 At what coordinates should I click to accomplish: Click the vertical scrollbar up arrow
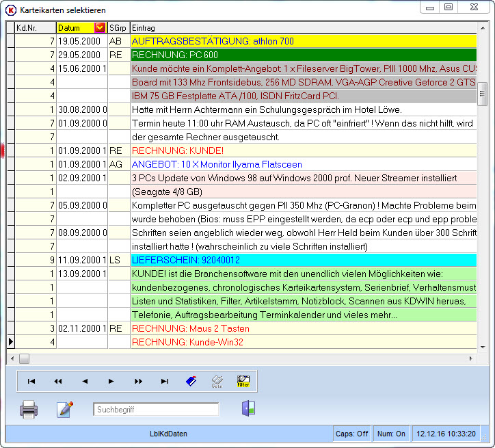483,28
